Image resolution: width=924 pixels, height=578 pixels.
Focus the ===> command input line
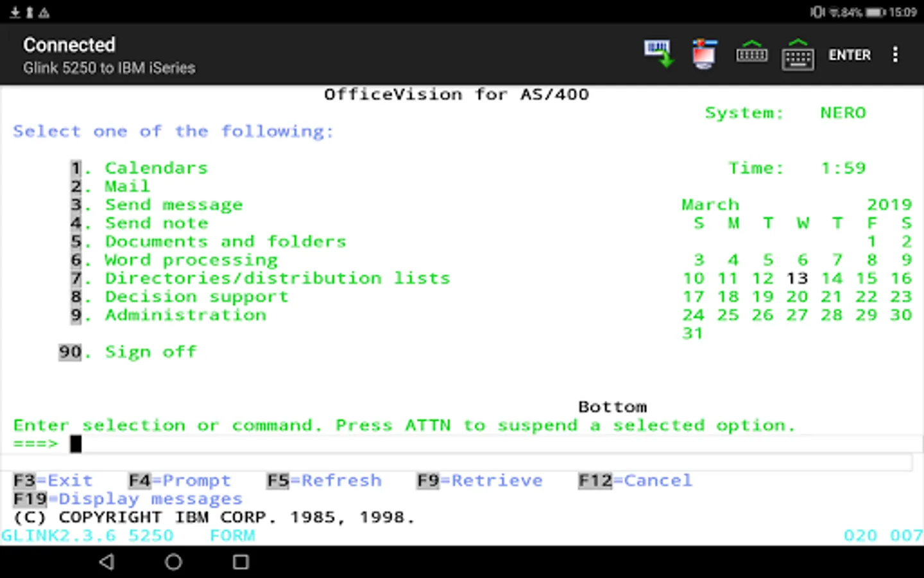(x=497, y=444)
